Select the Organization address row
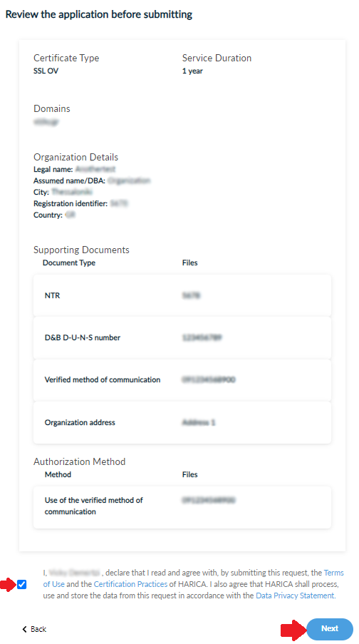The width and height of the screenshot is (359, 644). coord(182,422)
